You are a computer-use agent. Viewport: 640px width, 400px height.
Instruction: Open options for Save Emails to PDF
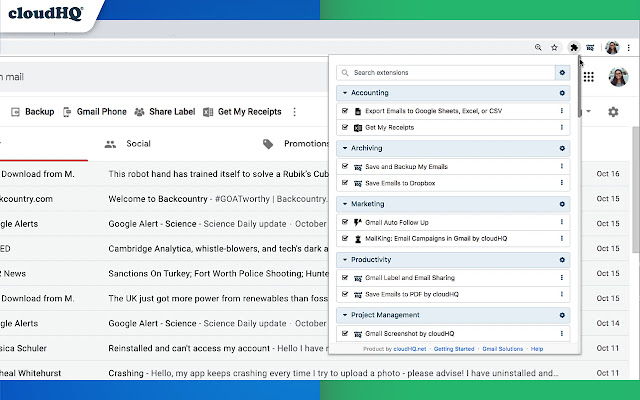click(562, 294)
